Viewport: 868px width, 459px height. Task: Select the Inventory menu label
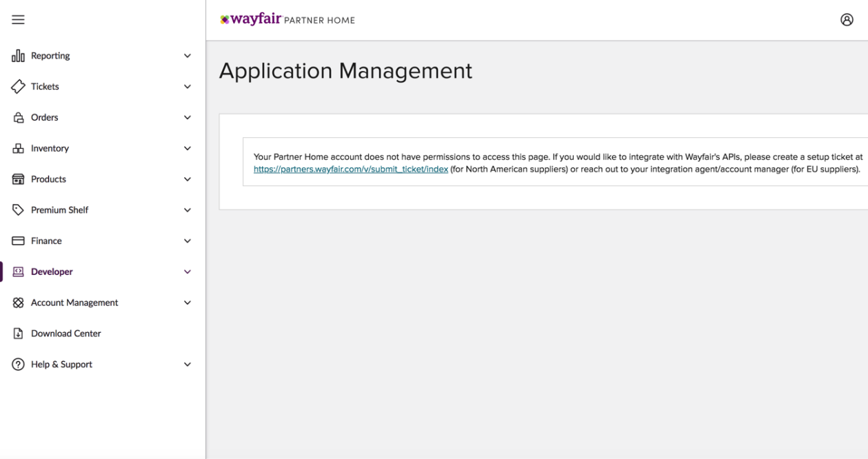tap(50, 149)
